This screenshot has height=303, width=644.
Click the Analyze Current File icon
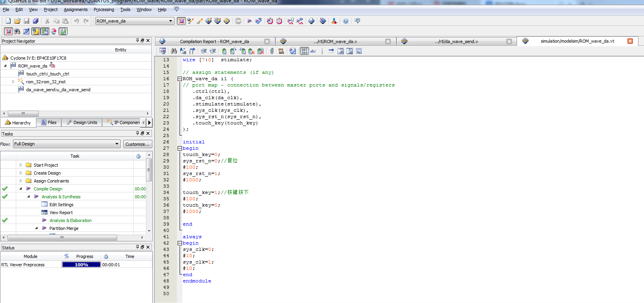(x=293, y=51)
